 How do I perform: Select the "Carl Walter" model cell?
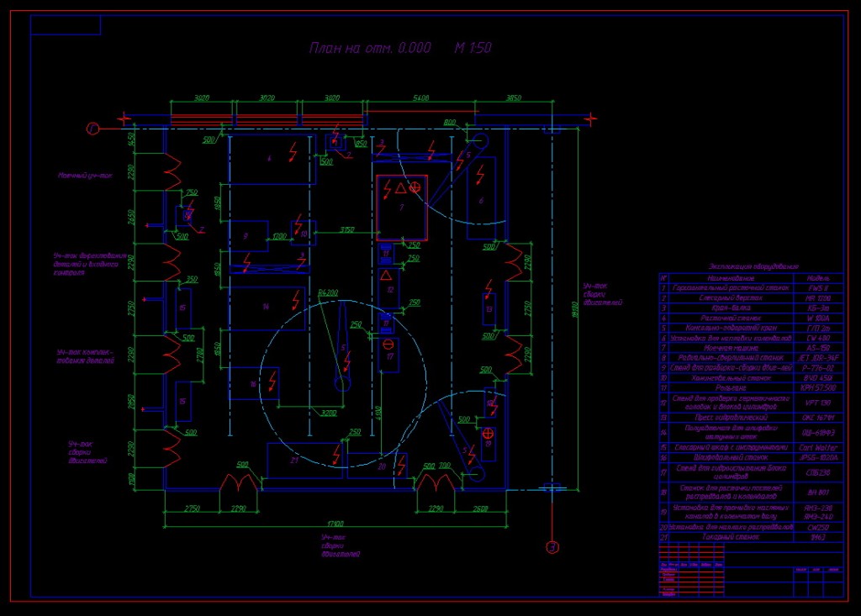(x=818, y=447)
